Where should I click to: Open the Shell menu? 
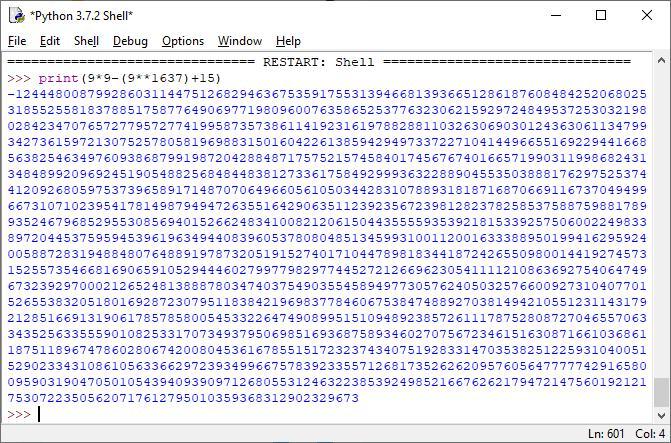point(86,41)
